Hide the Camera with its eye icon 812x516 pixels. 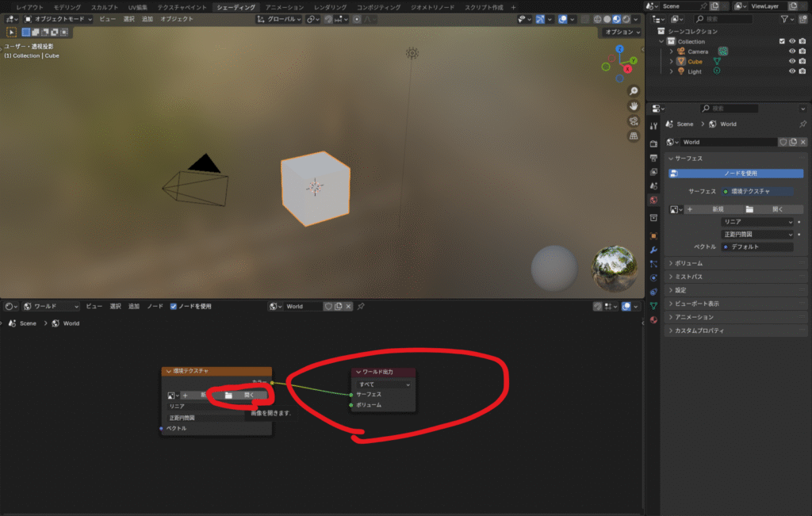[792, 52]
